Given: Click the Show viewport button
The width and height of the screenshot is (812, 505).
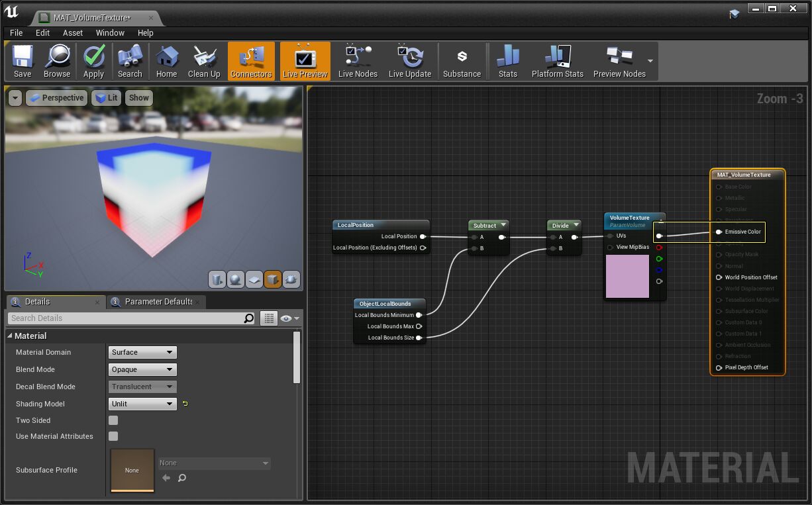Looking at the screenshot, I should point(139,98).
